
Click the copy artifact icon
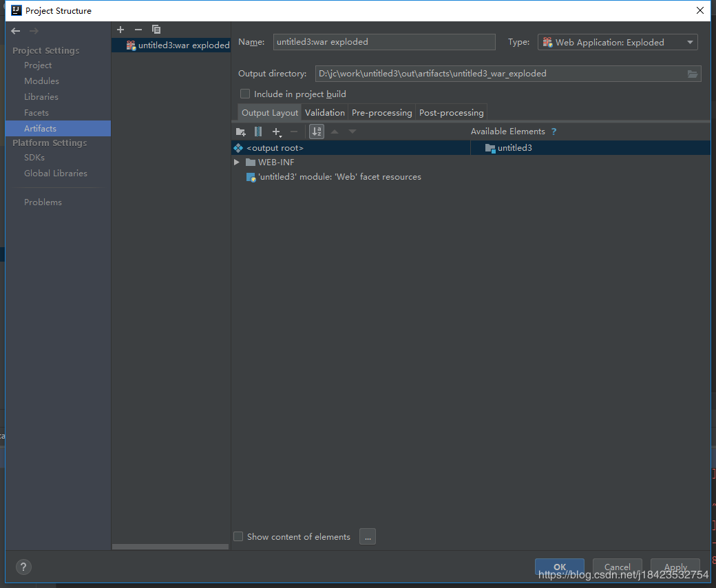(156, 30)
